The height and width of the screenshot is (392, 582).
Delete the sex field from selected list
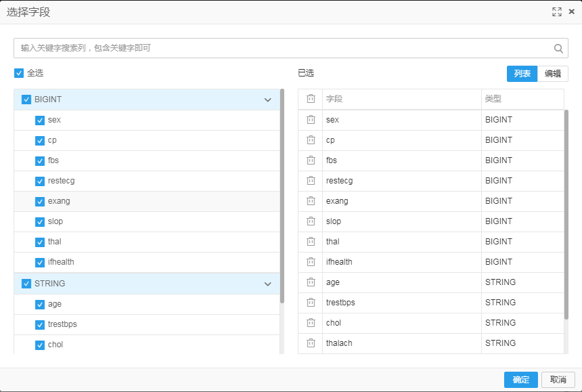click(x=311, y=120)
